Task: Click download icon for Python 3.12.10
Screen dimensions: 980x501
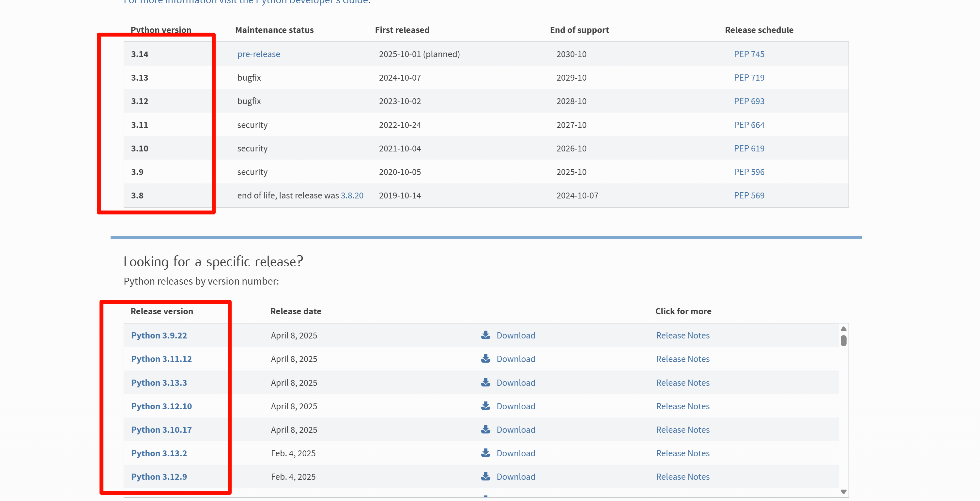Action: click(x=485, y=406)
